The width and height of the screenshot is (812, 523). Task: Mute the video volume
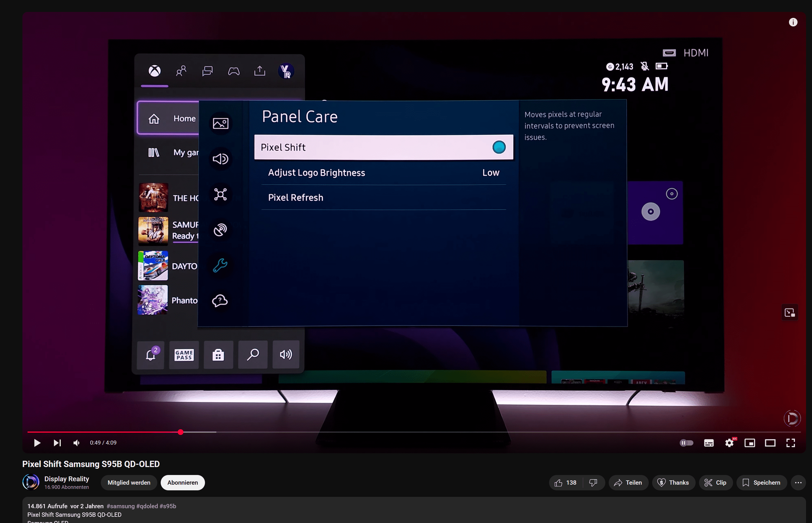(x=77, y=443)
